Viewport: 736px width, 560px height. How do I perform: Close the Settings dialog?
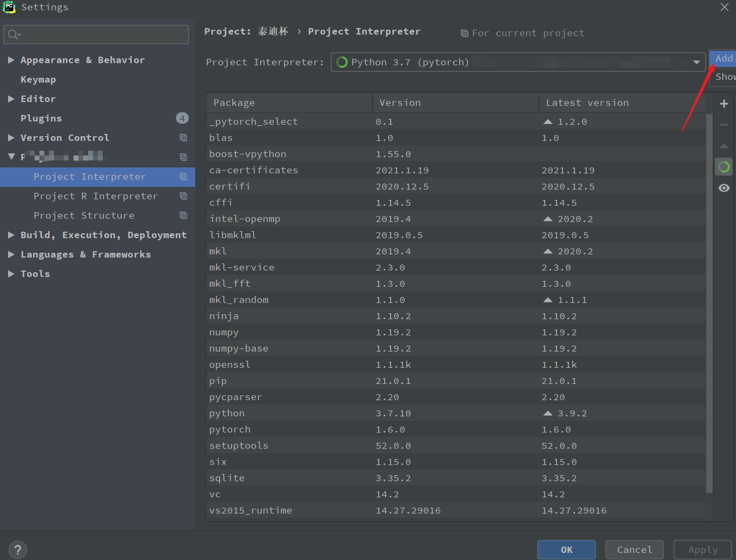click(724, 7)
